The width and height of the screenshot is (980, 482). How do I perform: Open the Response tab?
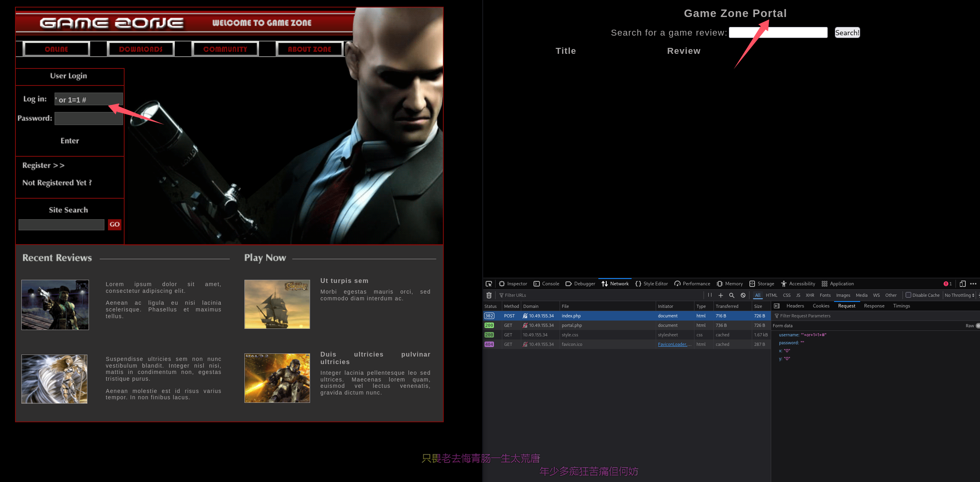click(874, 306)
